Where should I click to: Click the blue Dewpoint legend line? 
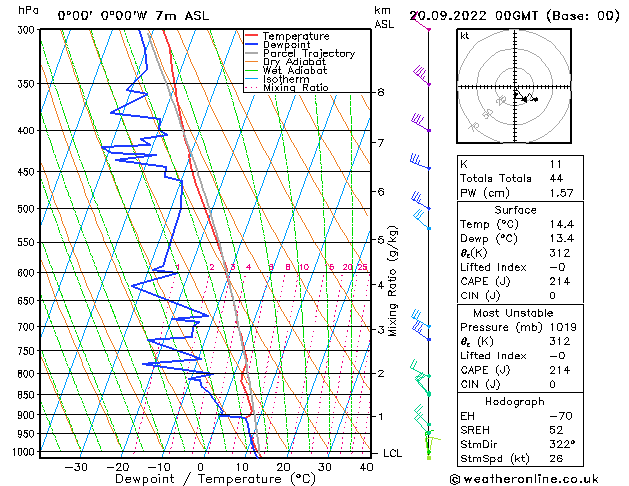[252, 44]
